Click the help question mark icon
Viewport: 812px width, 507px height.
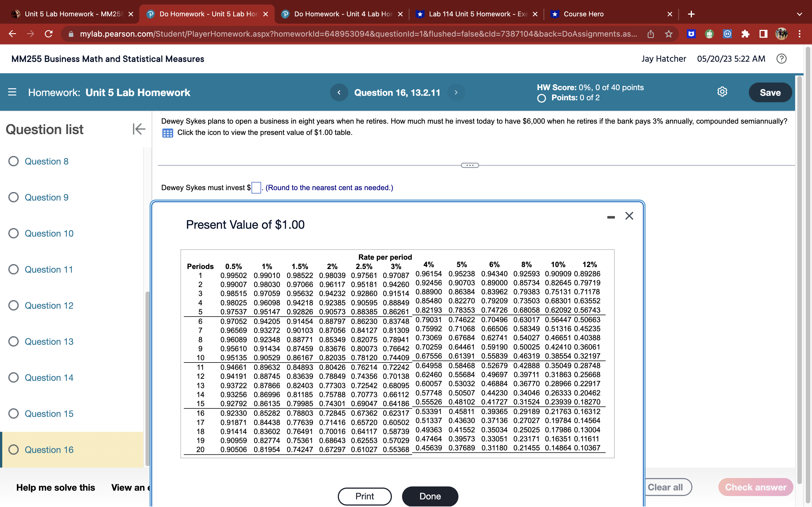click(x=782, y=59)
